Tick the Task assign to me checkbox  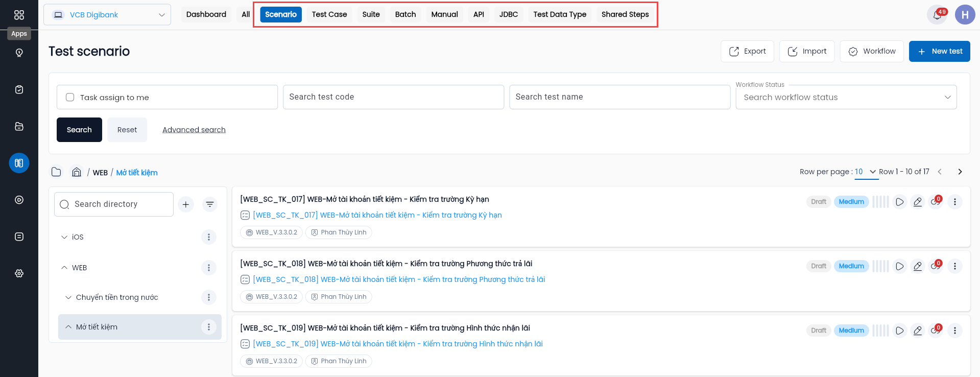pyautogui.click(x=70, y=97)
